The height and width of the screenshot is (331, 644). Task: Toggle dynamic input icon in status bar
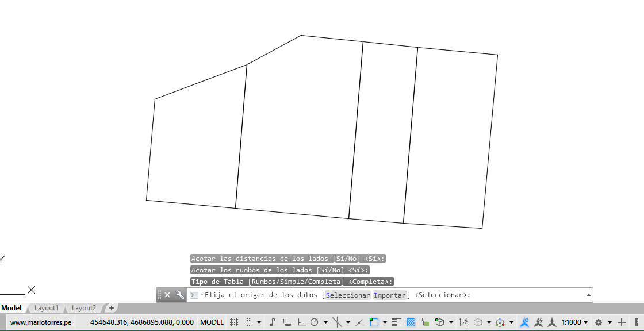point(286,322)
